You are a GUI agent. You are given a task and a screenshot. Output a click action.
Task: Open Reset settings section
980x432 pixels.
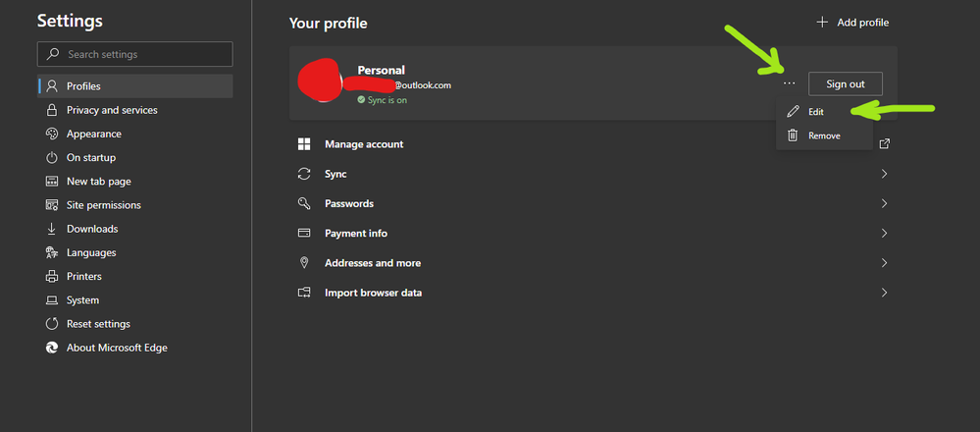coord(135,324)
